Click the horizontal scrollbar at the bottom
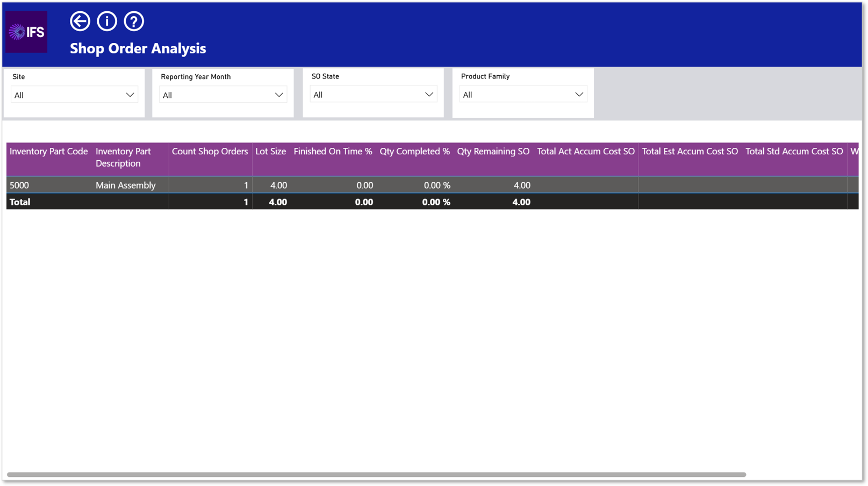Screen dimensions: 868x486 376,475
